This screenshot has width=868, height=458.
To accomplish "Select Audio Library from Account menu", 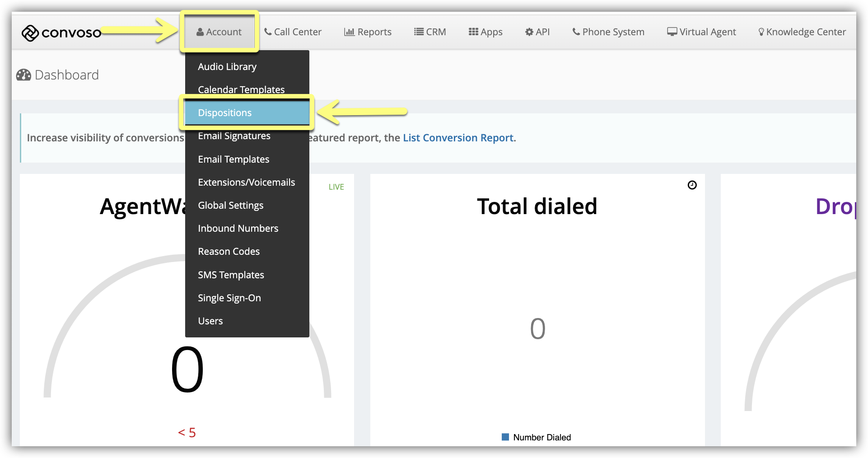I will tap(247, 66).
